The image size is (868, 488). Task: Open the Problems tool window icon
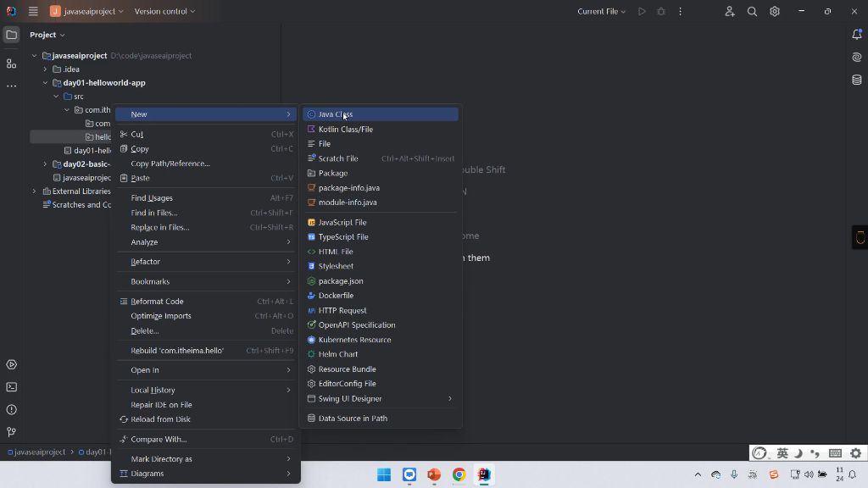[11, 410]
